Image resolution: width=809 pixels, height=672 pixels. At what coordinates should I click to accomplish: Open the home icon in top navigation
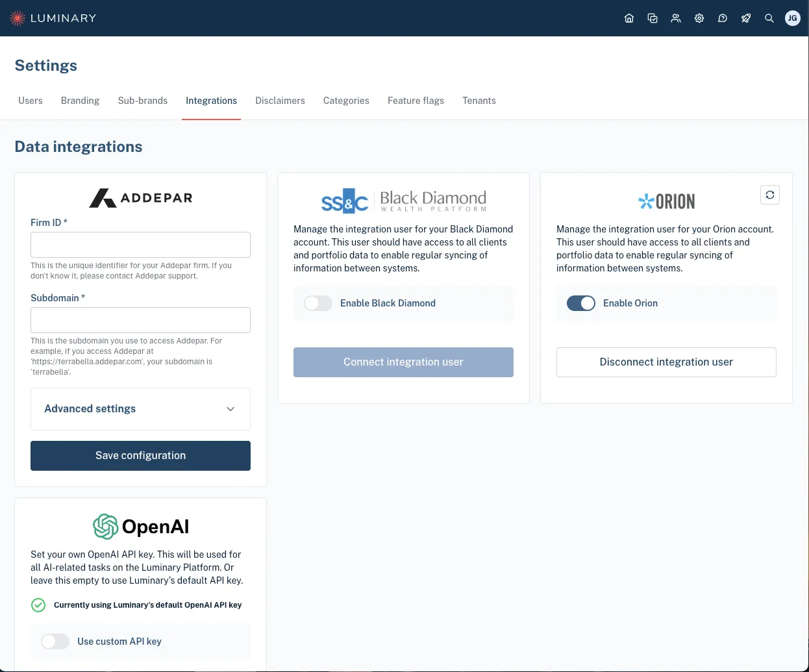(629, 18)
